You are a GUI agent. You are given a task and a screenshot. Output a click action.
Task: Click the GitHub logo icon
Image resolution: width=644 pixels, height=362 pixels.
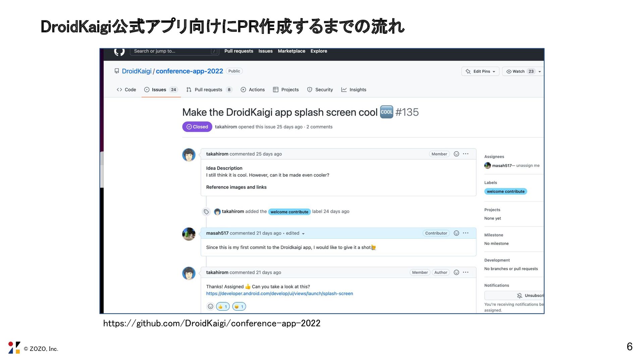(119, 52)
